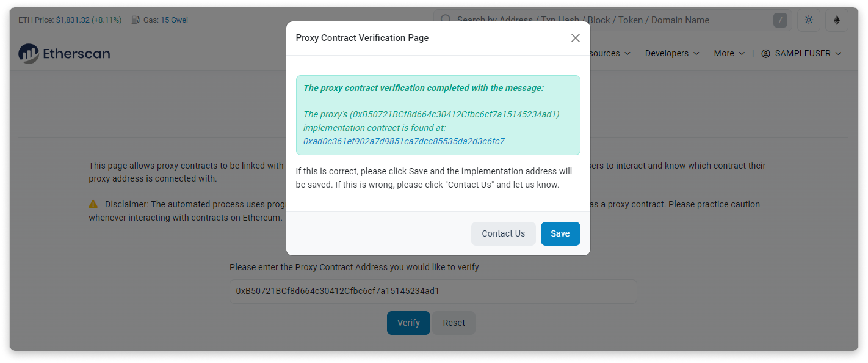This screenshot has width=868, height=363.
Task: Expand the More dropdown menu
Action: click(729, 54)
